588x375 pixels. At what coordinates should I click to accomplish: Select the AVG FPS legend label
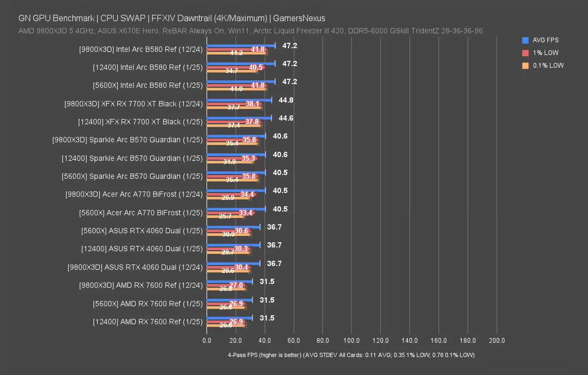[546, 40]
